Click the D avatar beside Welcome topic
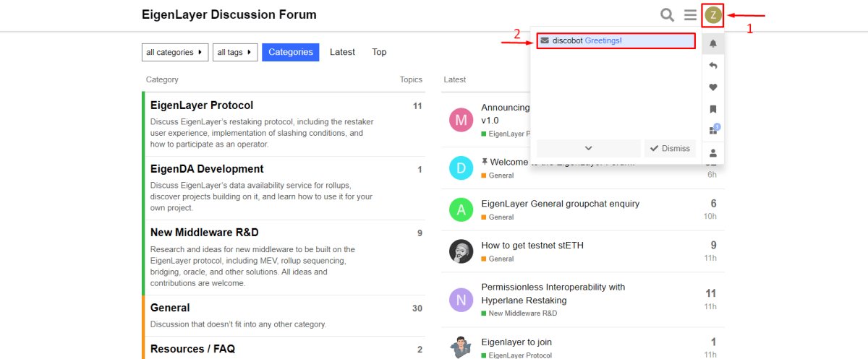This screenshot has height=359, width=868. coord(461,168)
